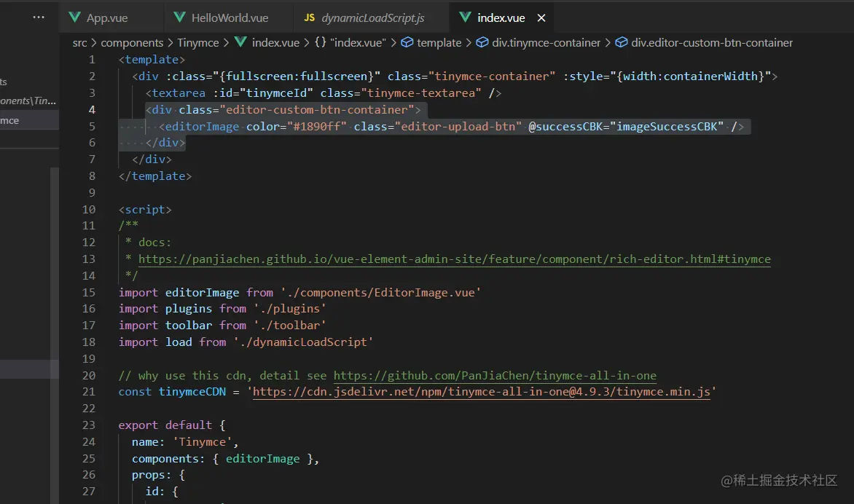
Task: Click the './toolbar' import path
Action: [290, 326]
